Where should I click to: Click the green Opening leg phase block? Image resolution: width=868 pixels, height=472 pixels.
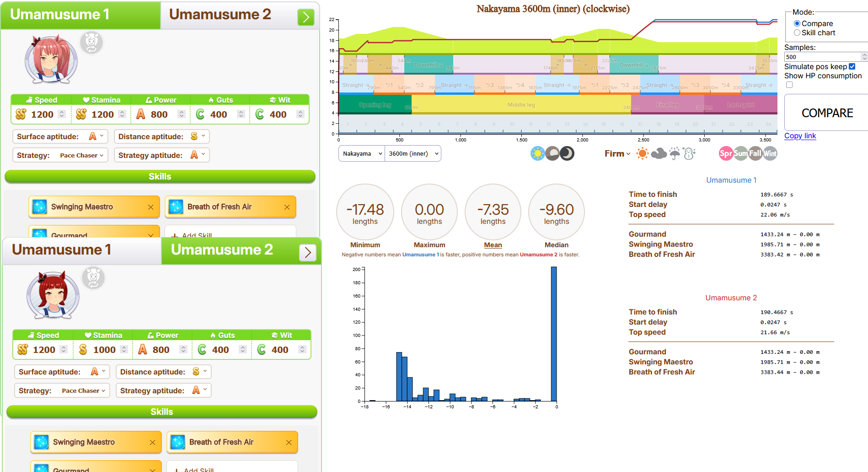pyautogui.click(x=375, y=105)
